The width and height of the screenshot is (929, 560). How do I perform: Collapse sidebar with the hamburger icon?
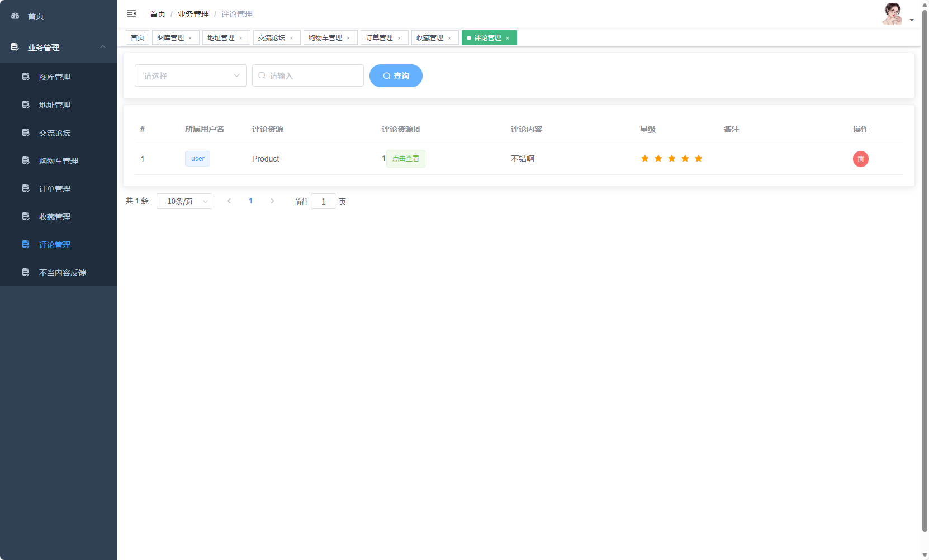tap(131, 13)
